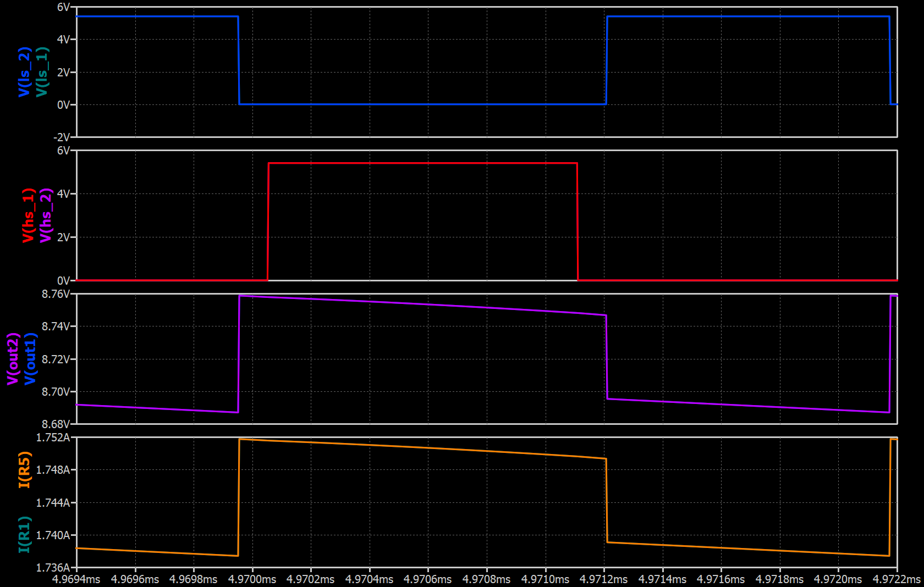924x587 pixels.
Task: Click the I(R1) trace label
Action: tap(24, 535)
